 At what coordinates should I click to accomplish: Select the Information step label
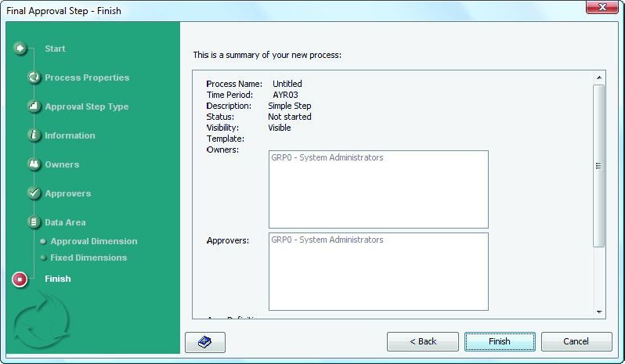pyautogui.click(x=70, y=135)
